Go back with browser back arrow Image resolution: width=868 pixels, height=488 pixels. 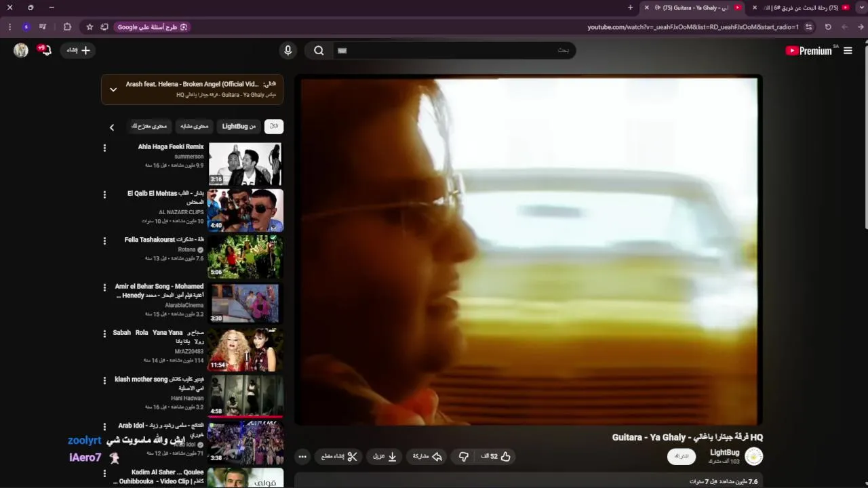point(861,27)
